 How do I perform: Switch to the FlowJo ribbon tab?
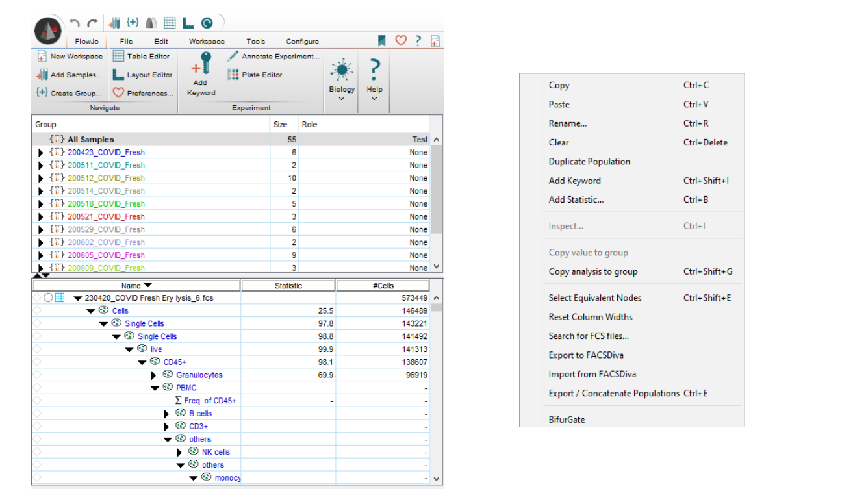[88, 42]
